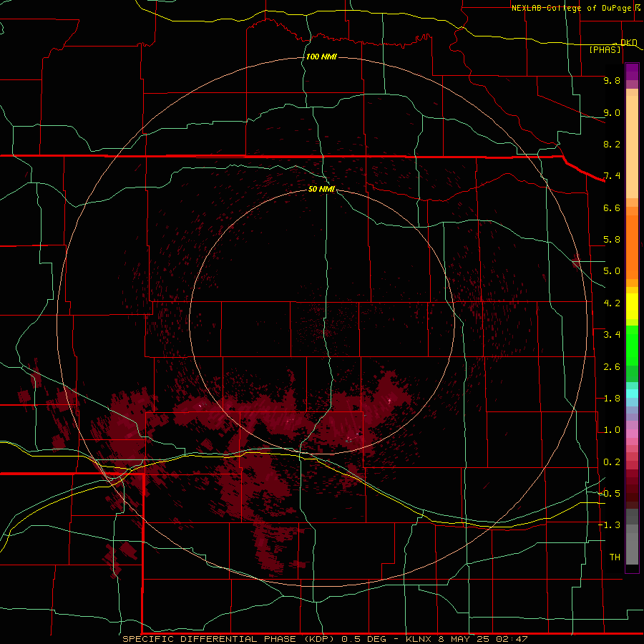The height and width of the screenshot is (644, 644).
Task: Click the yellow segment of the color bar
Action: click(632, 306)
